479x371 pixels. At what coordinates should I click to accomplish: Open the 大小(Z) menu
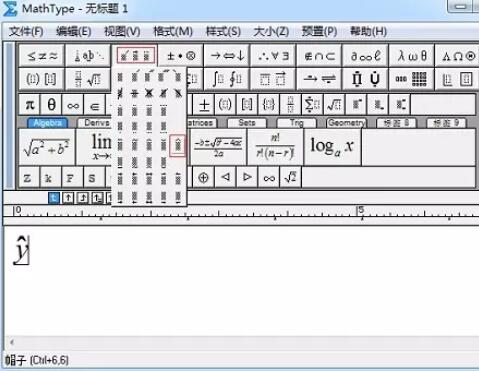[271, 32]
